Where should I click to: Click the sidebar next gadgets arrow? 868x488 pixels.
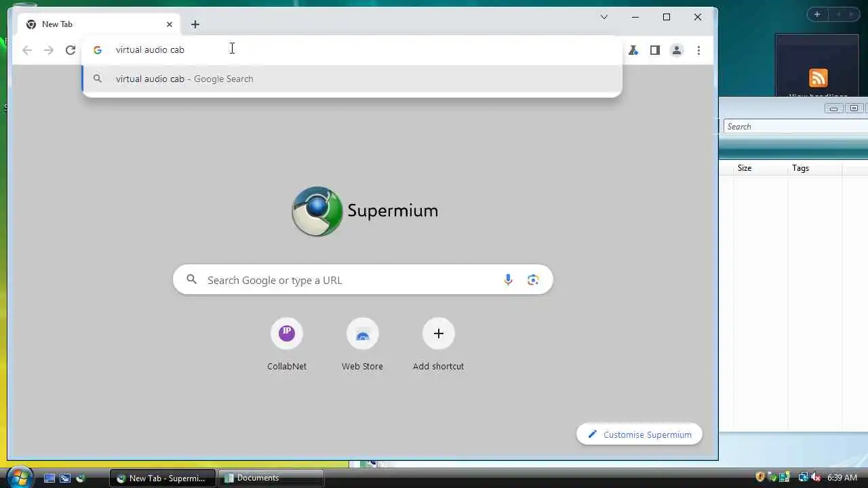(x=853, y=14)
